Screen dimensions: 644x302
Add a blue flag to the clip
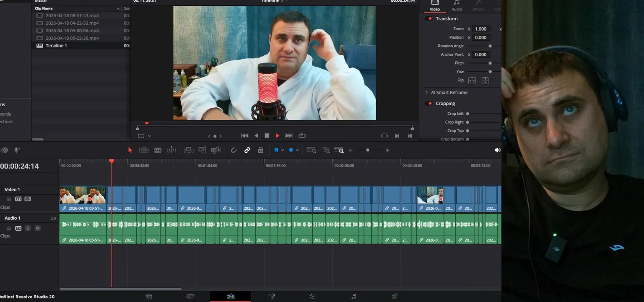point(276,150)
